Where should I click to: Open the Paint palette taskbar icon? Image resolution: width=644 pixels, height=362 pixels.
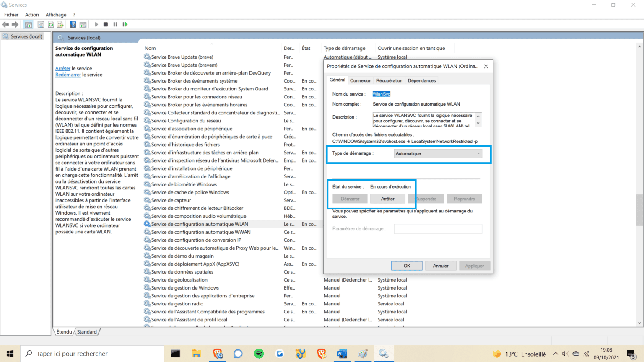[x=363, y=354]
